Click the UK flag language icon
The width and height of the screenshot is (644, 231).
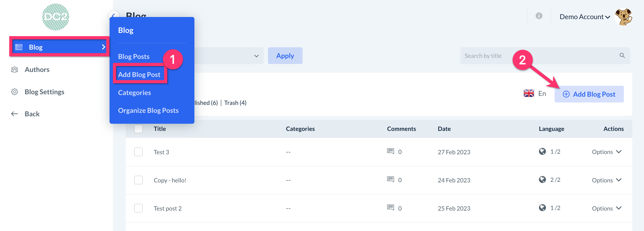pyautogui.click(x=529, y=93)
